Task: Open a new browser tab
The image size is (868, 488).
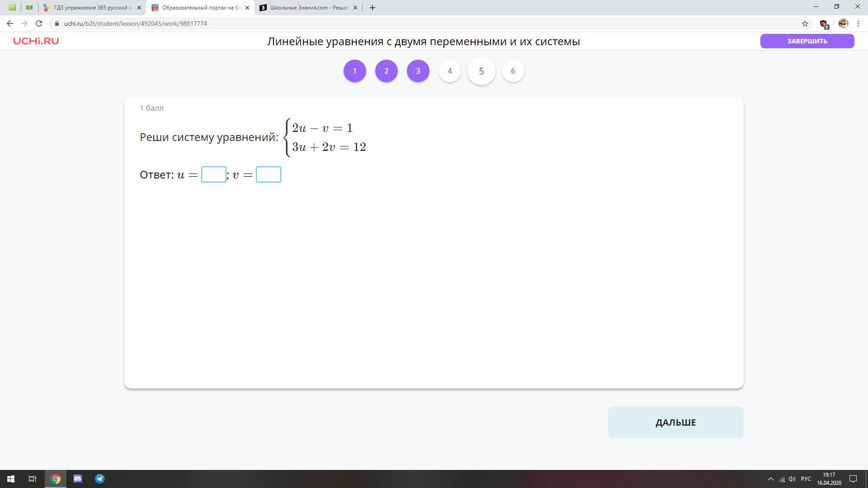Action: [x=373, y=8]
